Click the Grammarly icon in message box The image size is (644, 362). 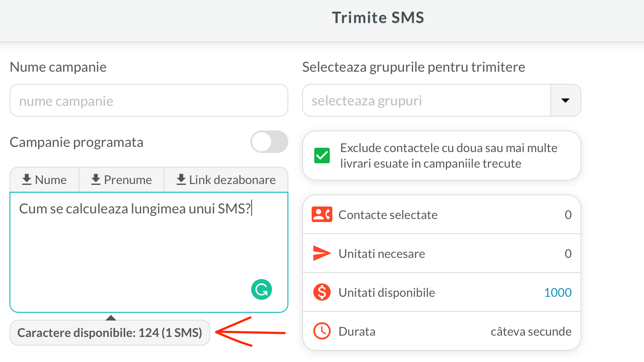coord(262,289)
